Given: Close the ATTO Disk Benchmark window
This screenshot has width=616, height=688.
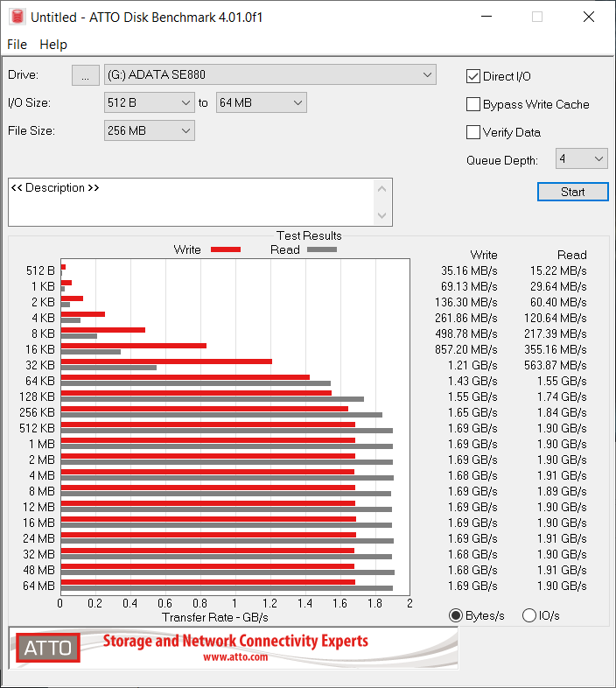Looking at the screenshot, I should (x=588, y=17).
